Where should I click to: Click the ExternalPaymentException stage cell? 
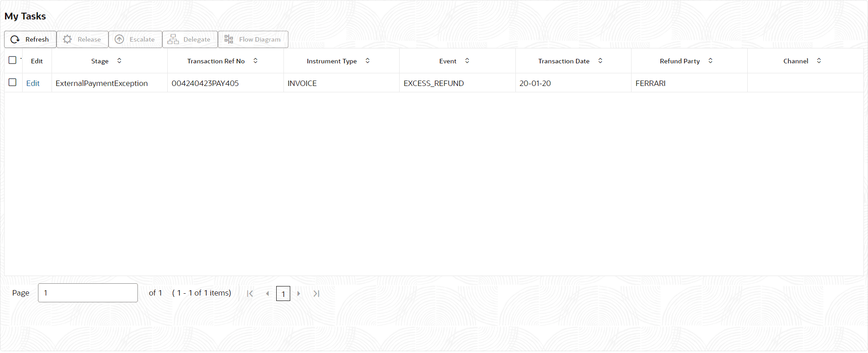click(109, 83)
